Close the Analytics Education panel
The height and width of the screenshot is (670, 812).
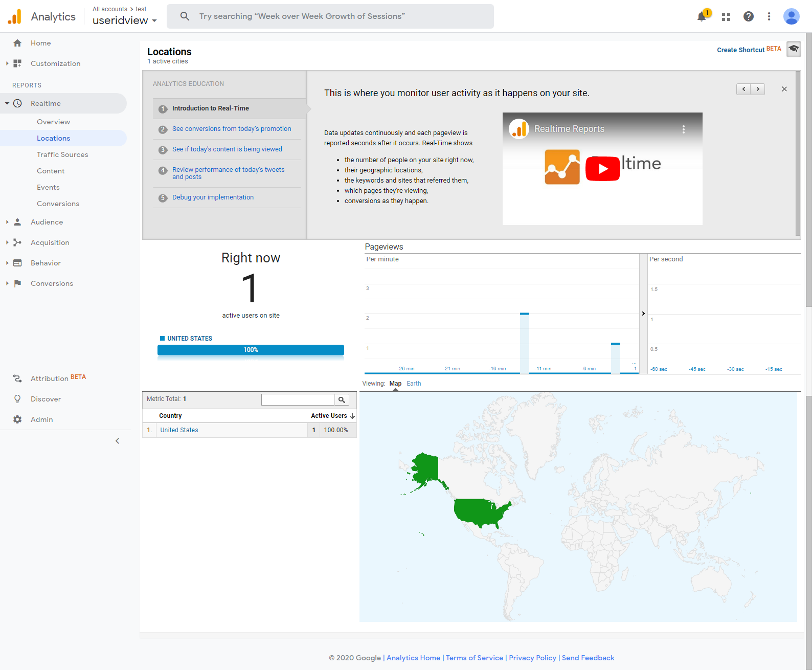pyautogui.click(x=784, y=89)
